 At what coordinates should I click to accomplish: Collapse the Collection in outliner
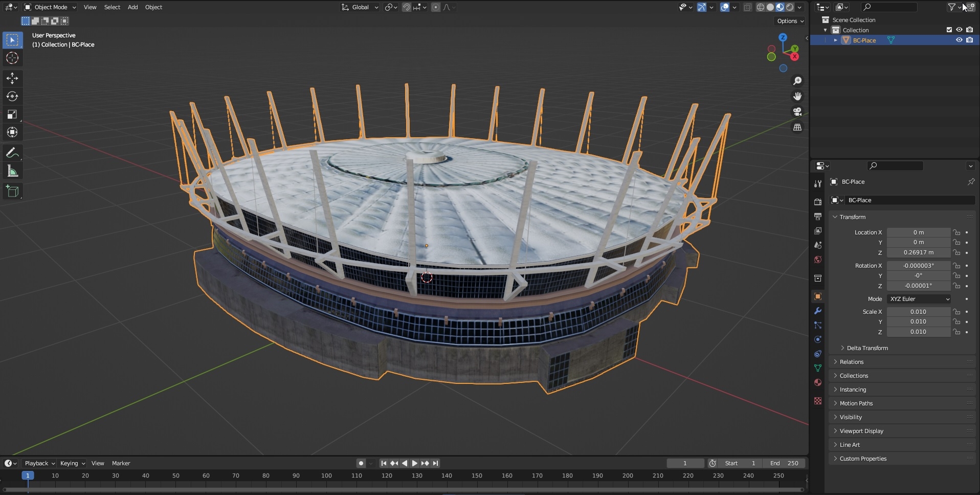point(825,30)
